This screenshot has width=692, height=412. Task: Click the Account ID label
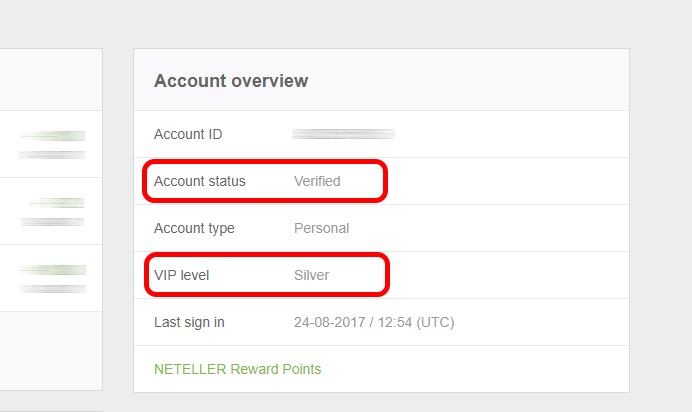point(187,134)
